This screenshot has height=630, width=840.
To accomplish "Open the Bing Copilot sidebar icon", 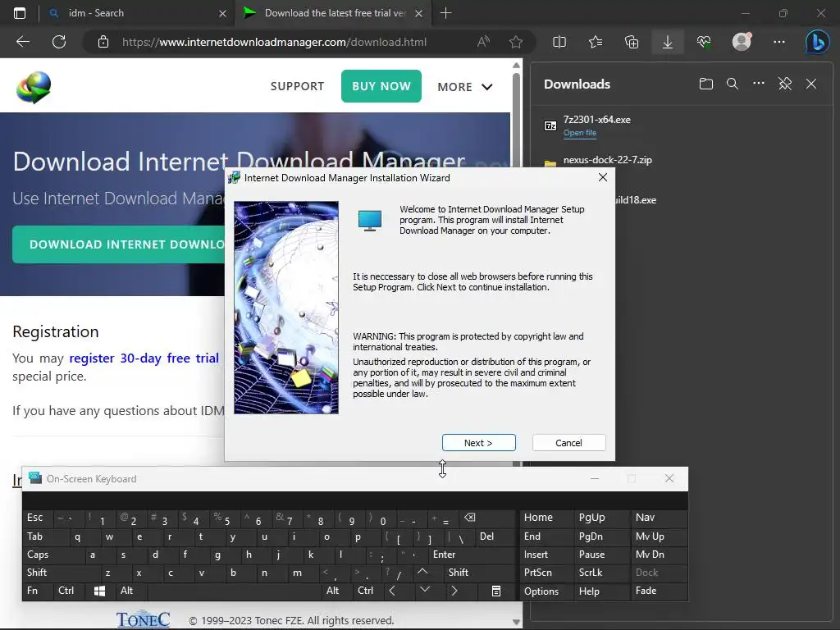I will coord(818,42).
